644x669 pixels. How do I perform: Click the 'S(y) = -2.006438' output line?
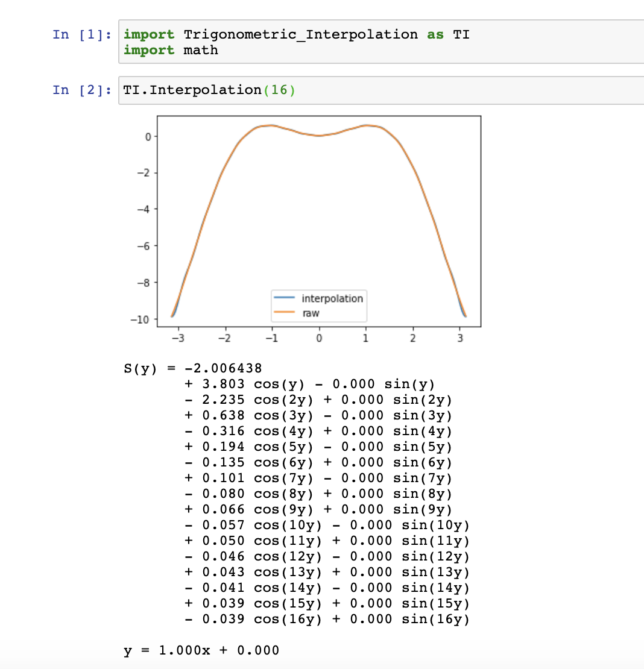coord(193,368)
